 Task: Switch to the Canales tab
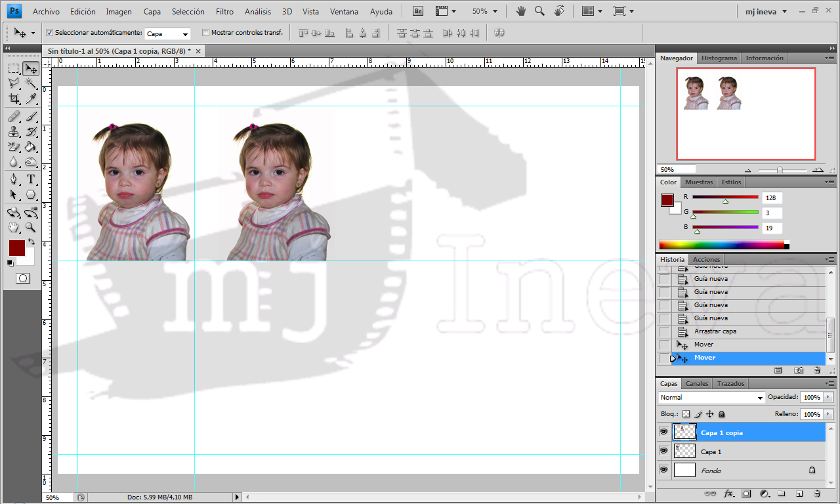pos(697,383)
